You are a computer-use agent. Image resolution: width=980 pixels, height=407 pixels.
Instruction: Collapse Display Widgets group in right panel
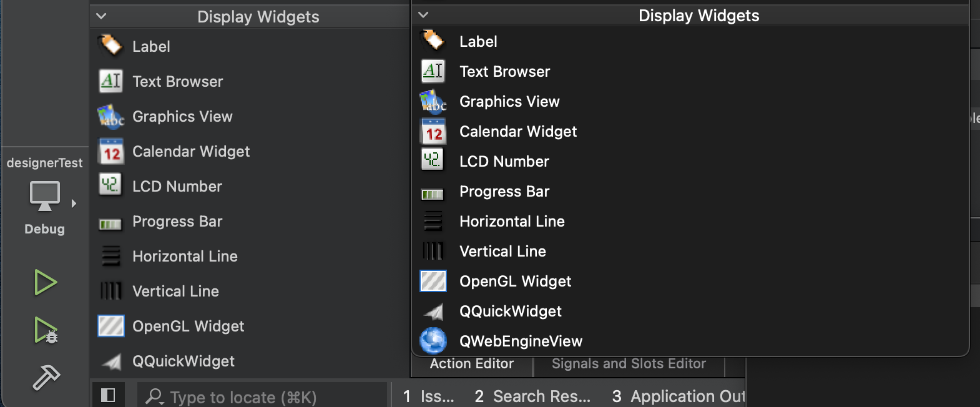tap(423, 15)
